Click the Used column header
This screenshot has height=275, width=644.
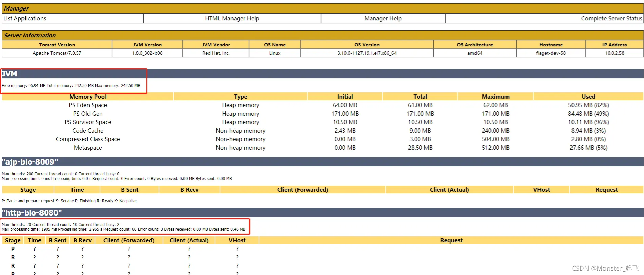pos(588,97)
